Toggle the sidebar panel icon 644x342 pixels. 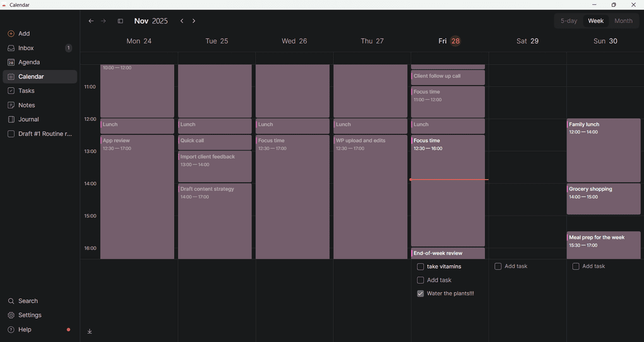coord(121,21)
